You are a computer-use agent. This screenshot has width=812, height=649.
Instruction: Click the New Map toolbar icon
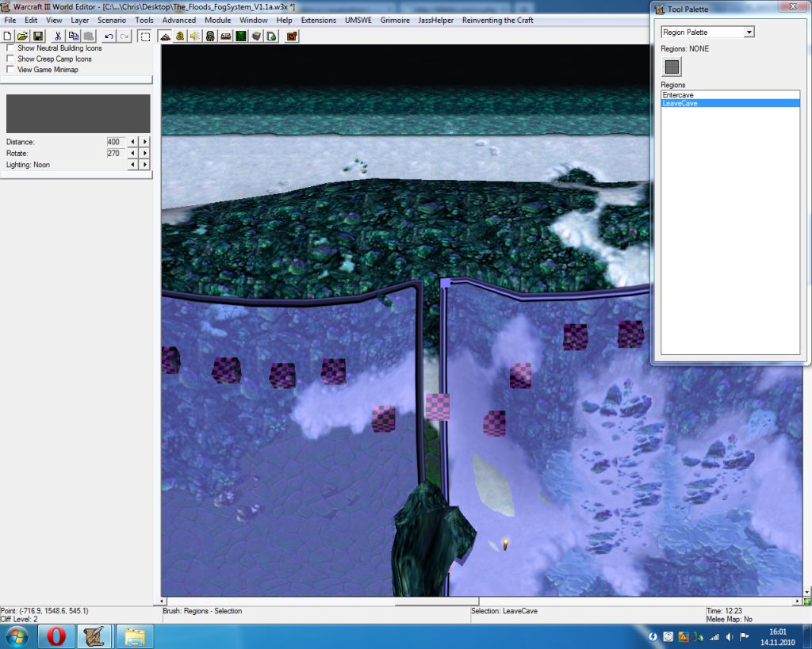click(x=7, y=36)
